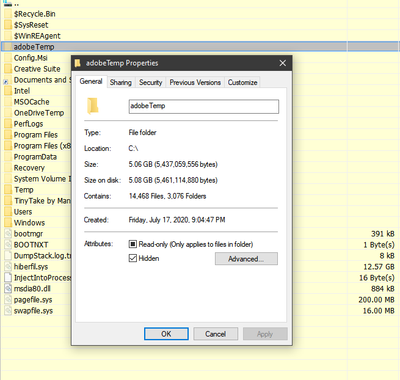Click the Advanced... attributes button
Screen dimensions: 400x380
246,259
